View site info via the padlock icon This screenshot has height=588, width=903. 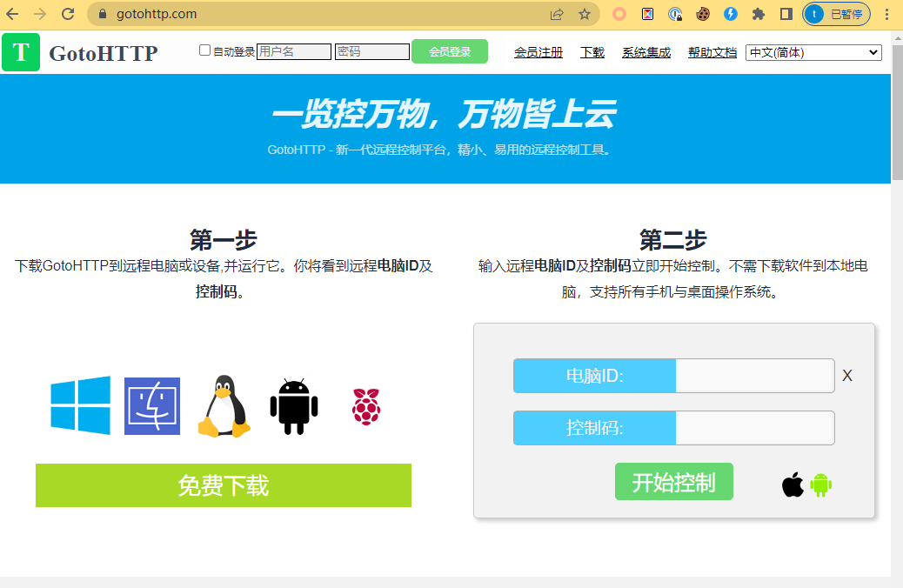(103, 14)
